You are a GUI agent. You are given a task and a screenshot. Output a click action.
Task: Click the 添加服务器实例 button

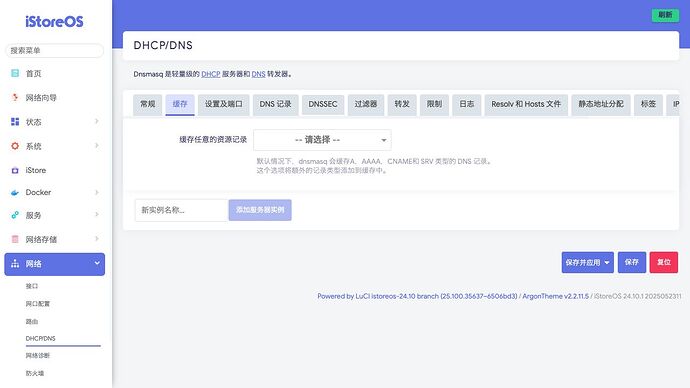point(260,210)
